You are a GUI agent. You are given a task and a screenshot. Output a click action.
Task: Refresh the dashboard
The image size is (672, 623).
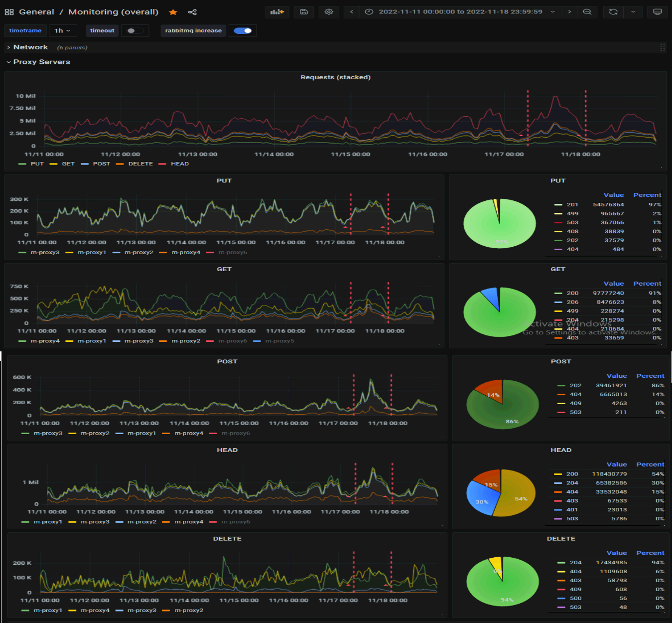(613, 12)
